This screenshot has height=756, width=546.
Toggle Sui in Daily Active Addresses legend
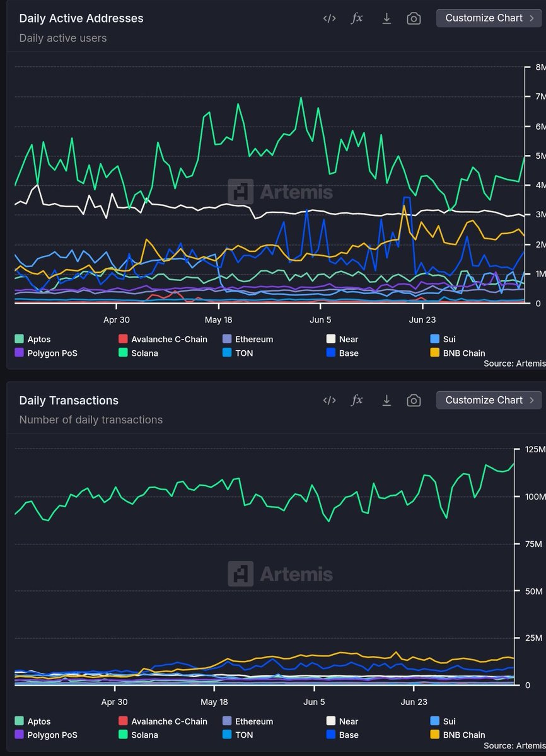pos(443,339)
